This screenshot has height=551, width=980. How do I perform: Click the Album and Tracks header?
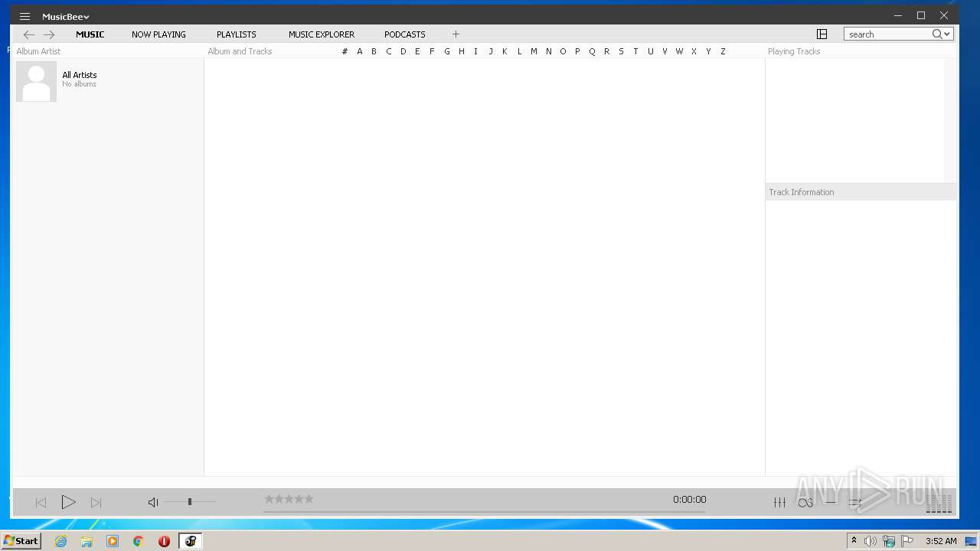point(240,51)
